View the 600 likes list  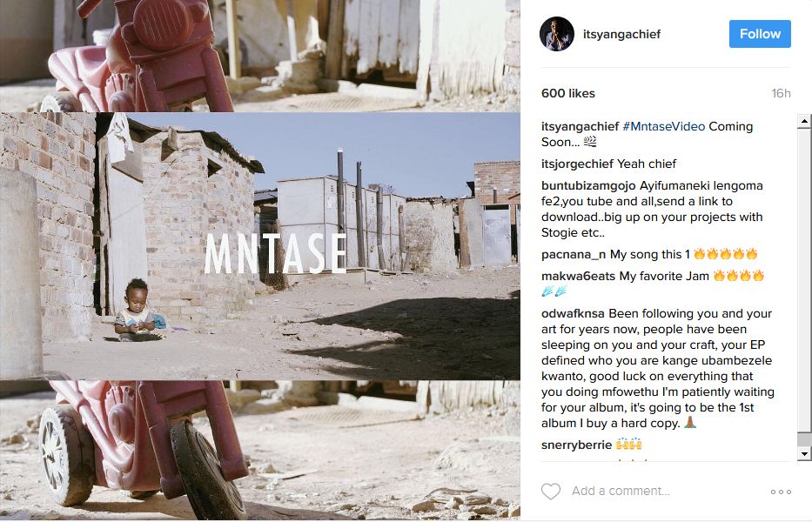click(568, 93)
